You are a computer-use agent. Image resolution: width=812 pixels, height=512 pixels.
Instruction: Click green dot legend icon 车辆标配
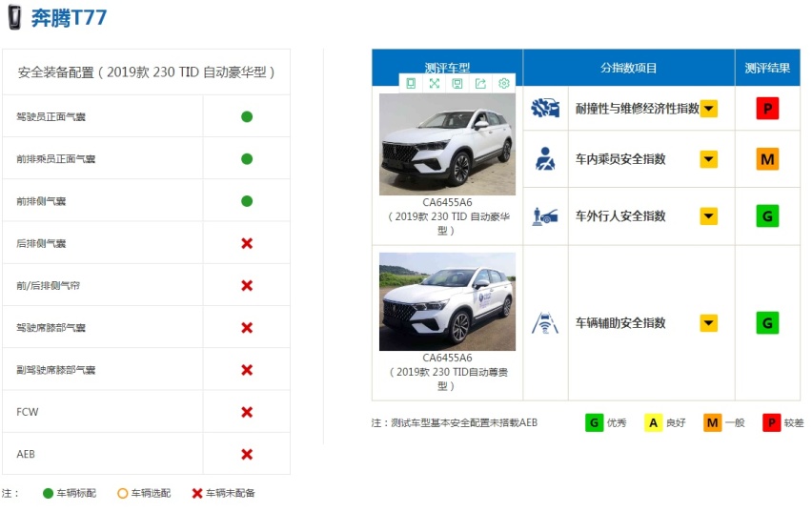tap(49, 493)
